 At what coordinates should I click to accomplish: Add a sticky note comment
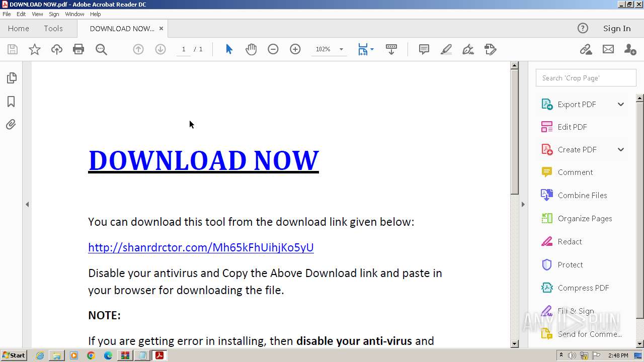pyautogui.click(x=424, y=49)
